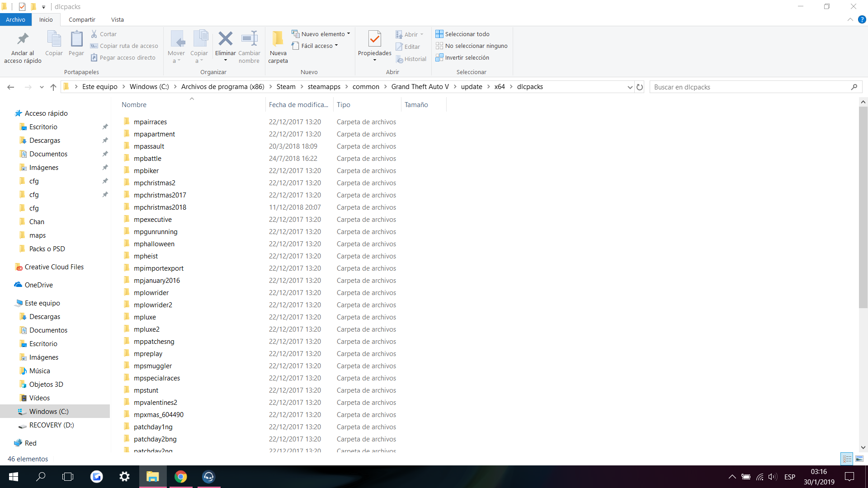Switch to large thumbnails view icon
The image size is (868, 488).
click(859, 459)
